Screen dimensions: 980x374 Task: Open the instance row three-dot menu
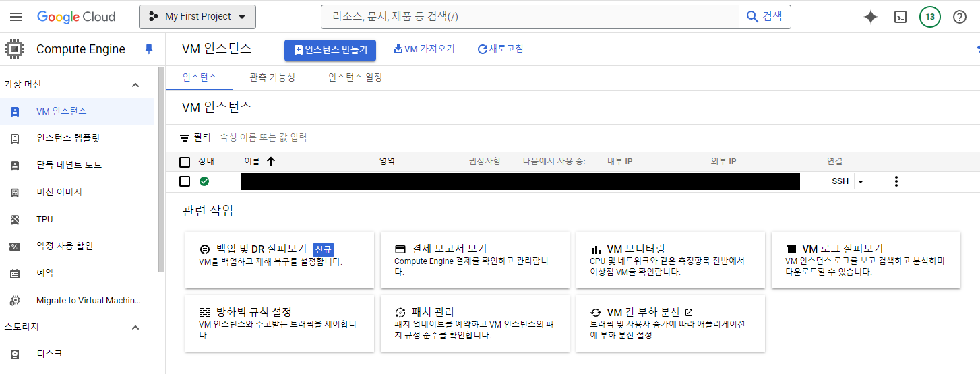tap(896, 181)
